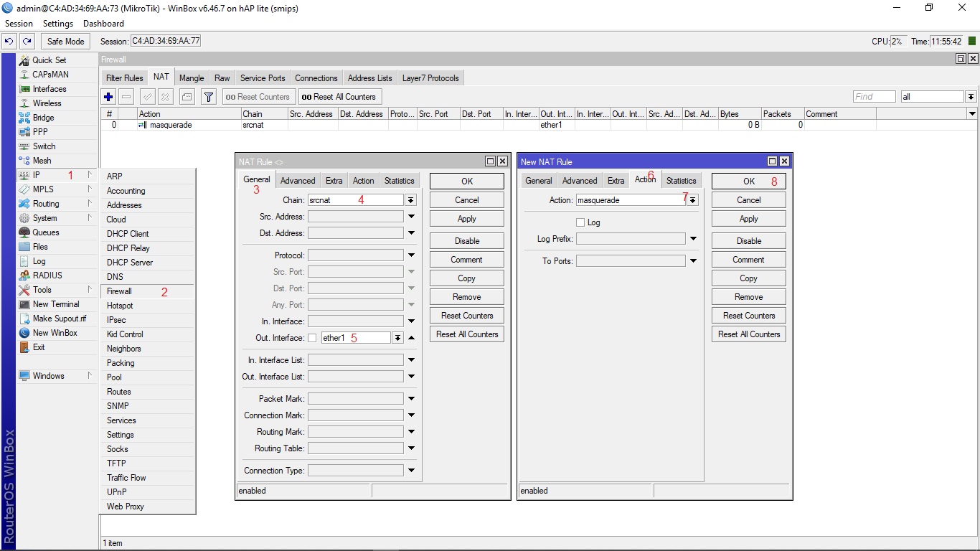Viewport: 980px width, 551px height.
Task: Click the undo arrow icon in toolbar
Action: (x=10, y=42)
